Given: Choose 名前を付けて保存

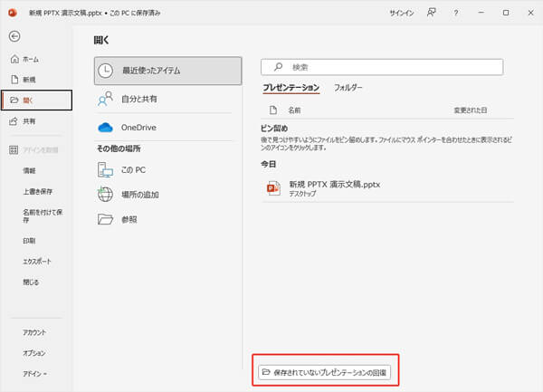Looking at the screenshot, I should point(43,215).
